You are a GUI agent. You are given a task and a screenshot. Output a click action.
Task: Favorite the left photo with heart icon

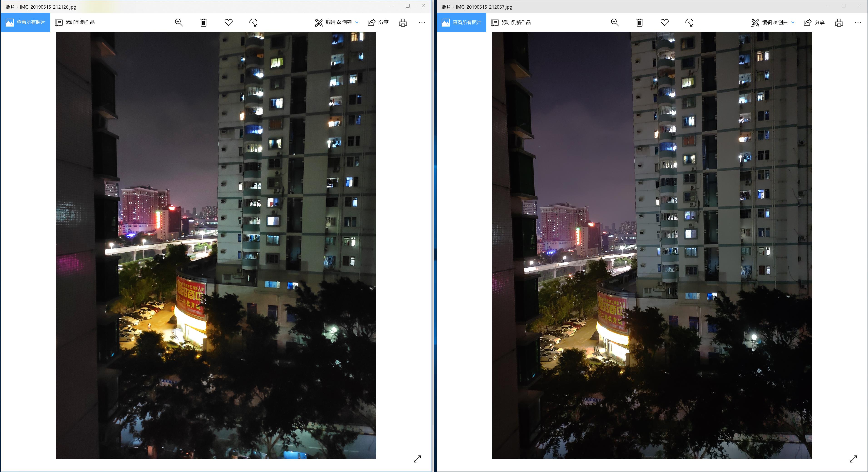(x=228, y=22)
